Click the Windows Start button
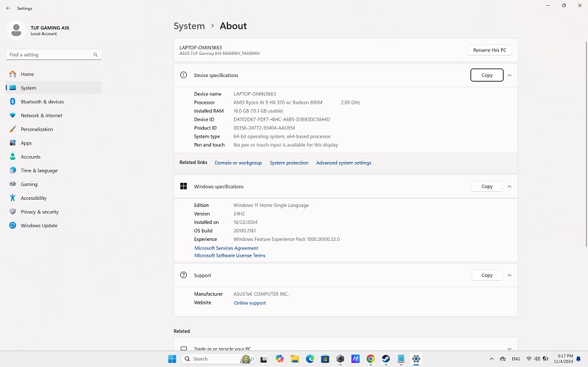Screen dimensions: 588x367 (x=172, y=359)
